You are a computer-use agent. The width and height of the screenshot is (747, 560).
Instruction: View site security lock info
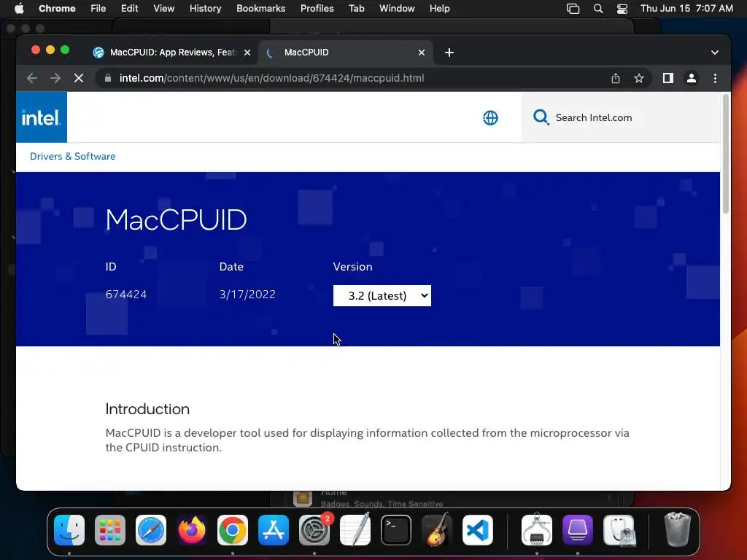point(108,78)
